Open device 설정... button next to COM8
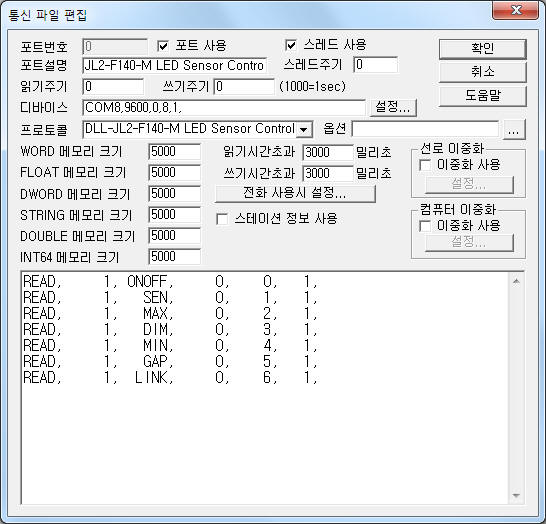This screenshot has width=546, height=524. pos(393,108)
